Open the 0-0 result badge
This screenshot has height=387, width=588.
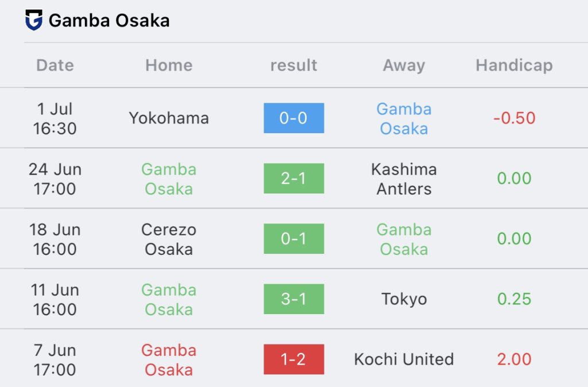(x=293, y=118)
